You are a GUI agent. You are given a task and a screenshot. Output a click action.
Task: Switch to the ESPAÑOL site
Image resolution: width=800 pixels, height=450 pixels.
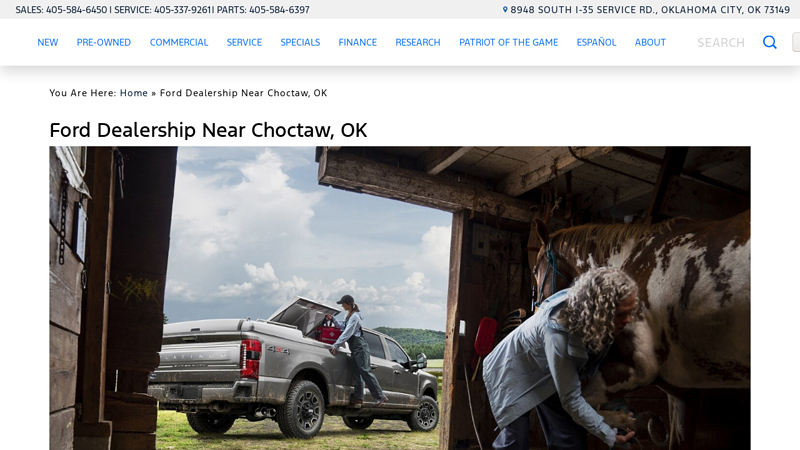[x=596, y=42]
